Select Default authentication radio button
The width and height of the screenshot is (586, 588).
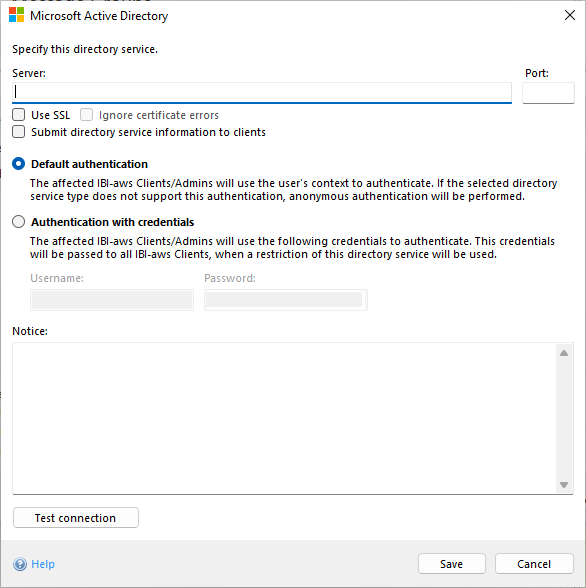tap(19, 164)
